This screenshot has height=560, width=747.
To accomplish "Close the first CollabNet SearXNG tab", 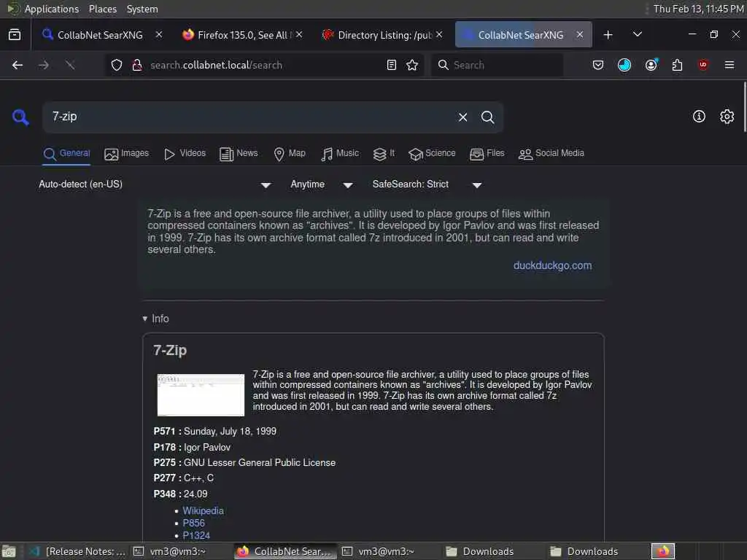I will 159,35.
